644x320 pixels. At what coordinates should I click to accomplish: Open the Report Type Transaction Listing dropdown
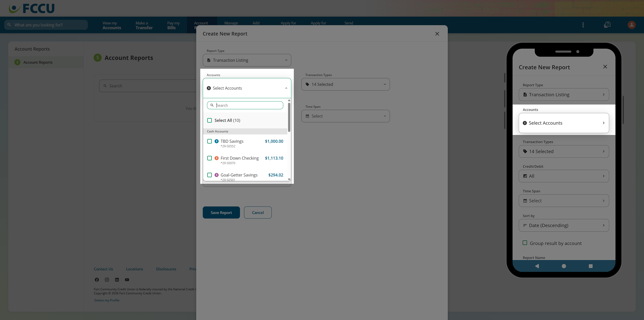pyautogui.click(x=247, y=60)
